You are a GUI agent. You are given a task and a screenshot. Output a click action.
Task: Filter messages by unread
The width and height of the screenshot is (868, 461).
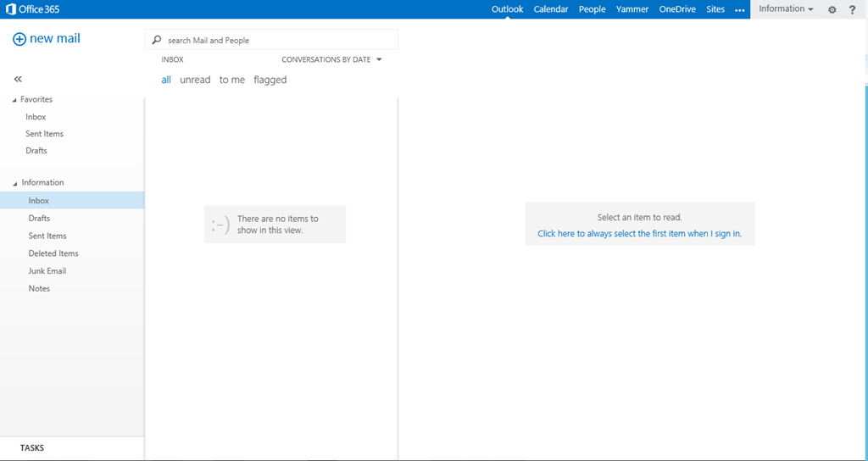click(x=195, y=80)
